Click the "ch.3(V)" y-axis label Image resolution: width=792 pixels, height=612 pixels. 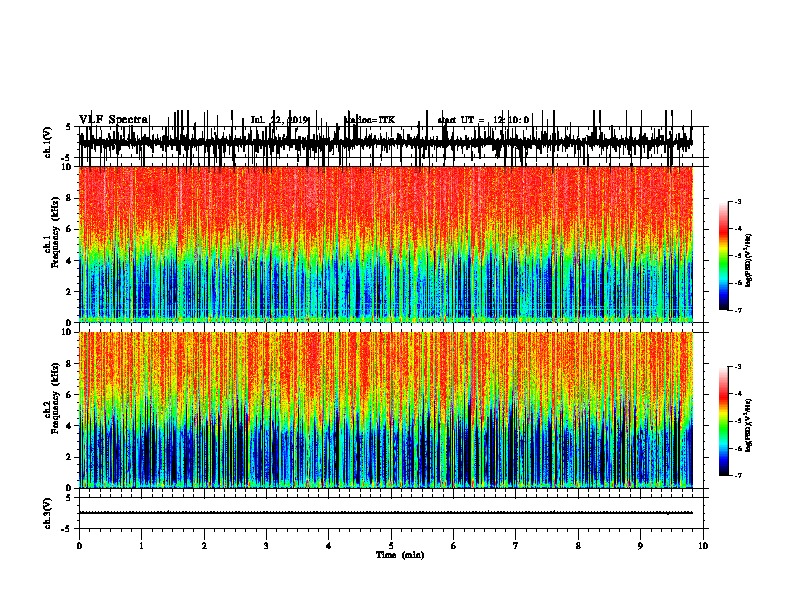[x=47, y=513]
